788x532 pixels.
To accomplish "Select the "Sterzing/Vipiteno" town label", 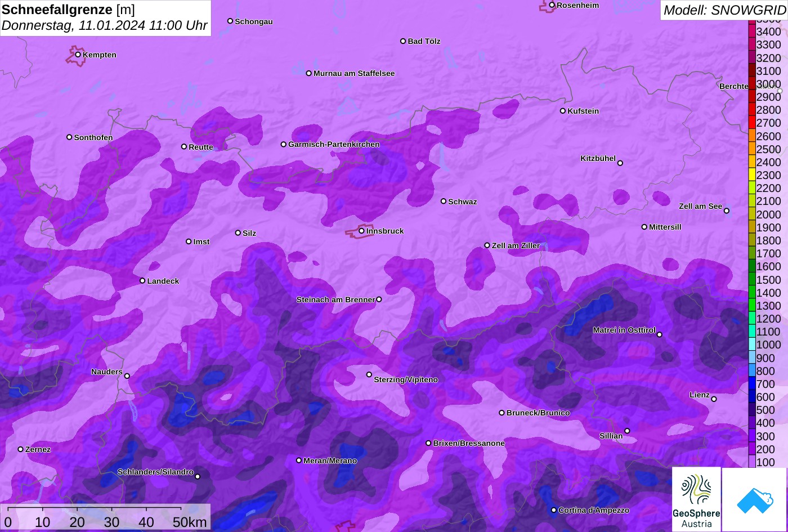I will coord(406,380).
